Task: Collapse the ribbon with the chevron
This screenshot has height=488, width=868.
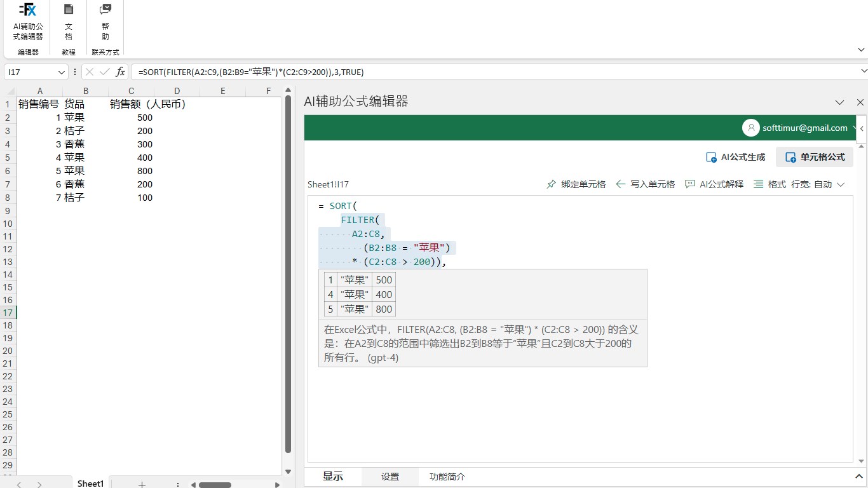Action: coord(861,50)
